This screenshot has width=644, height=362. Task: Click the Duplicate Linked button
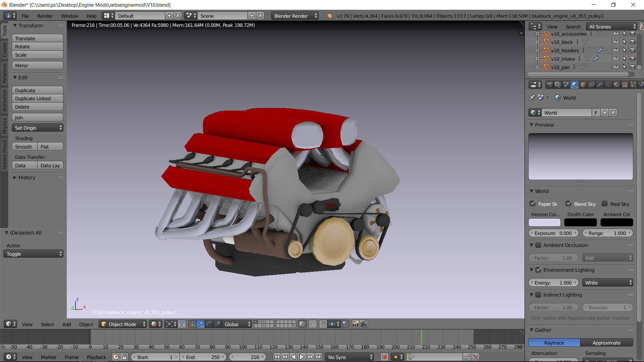[x=38, y=99]
